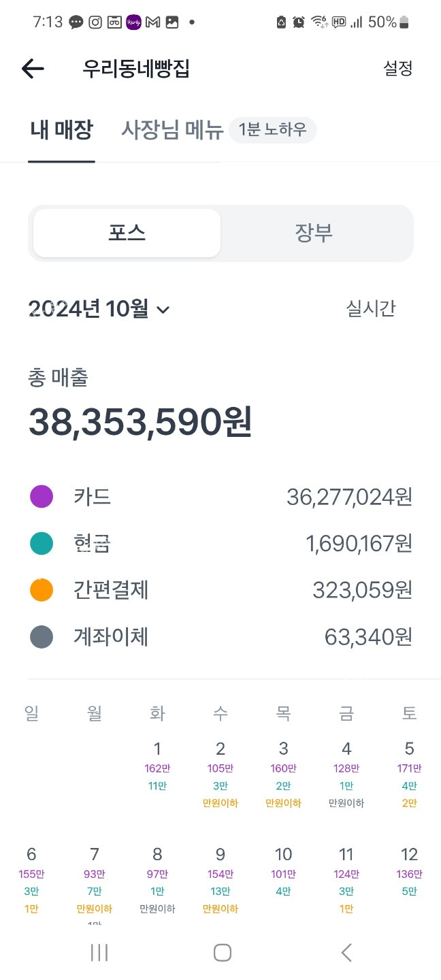Open October 9 daily sales cell
This screenshot has width=441, height=980.
pos(220,880)
